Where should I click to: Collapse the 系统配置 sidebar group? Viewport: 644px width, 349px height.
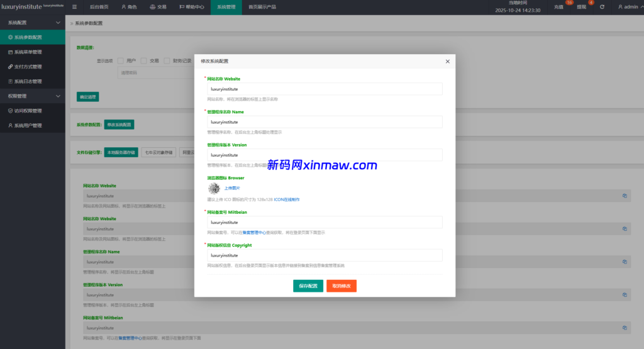[x=33, y=23]
